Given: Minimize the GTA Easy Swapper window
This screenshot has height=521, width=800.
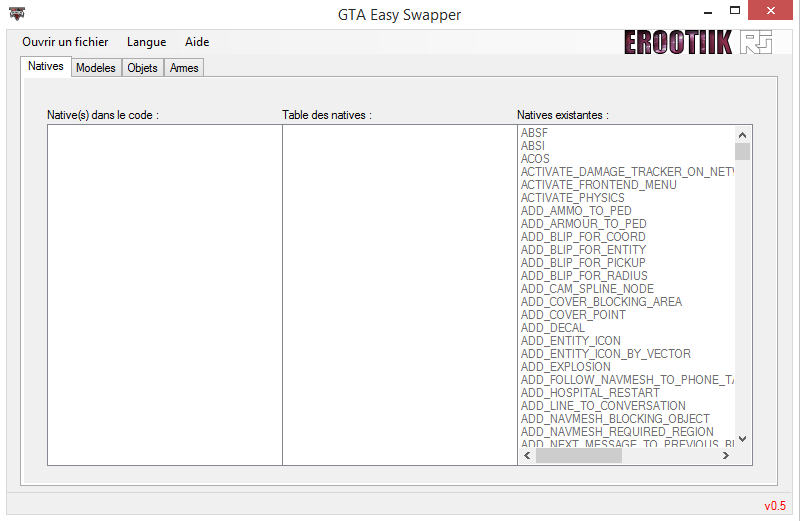Looking at the screenshot, I should (707, 11).
